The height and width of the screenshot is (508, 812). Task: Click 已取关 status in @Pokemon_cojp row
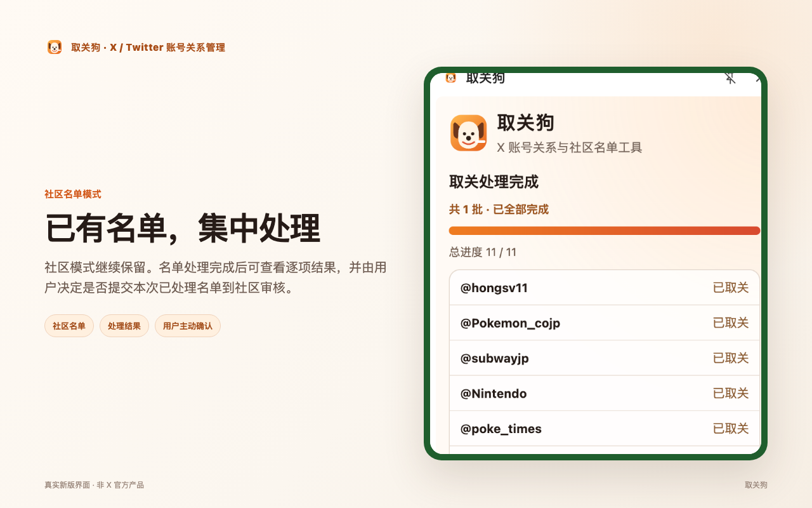731,323
